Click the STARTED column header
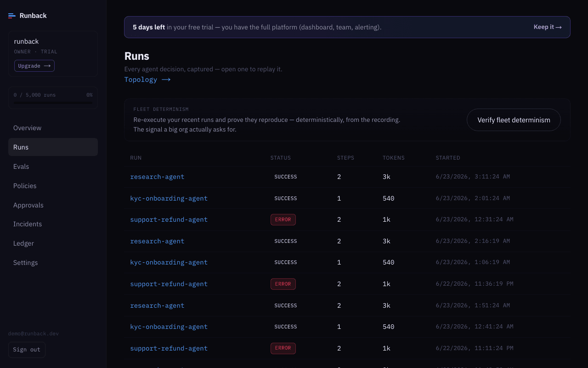 [x=448, y=158]
